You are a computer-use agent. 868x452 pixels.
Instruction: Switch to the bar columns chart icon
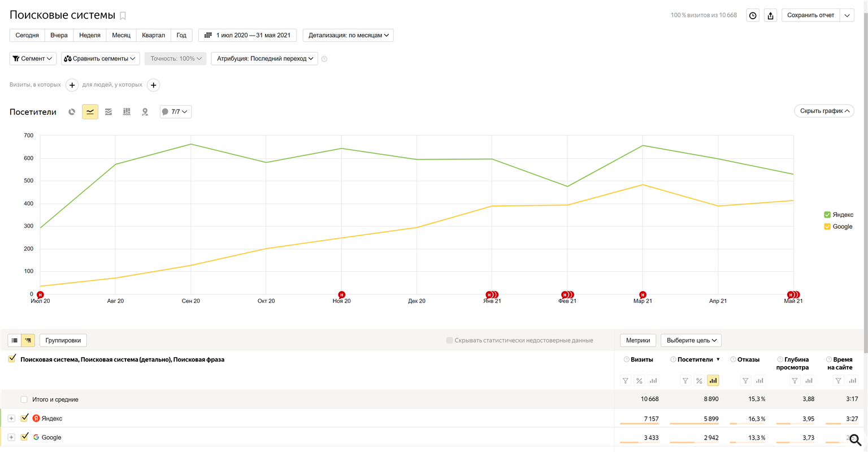click(x=127, y=112)
